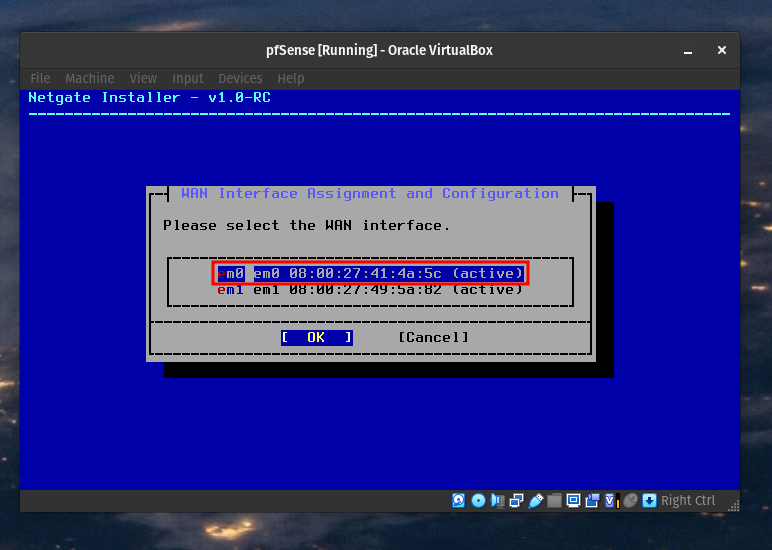Open the Input menu
Screen dimensions: 772x550
[x=187, y=78]
